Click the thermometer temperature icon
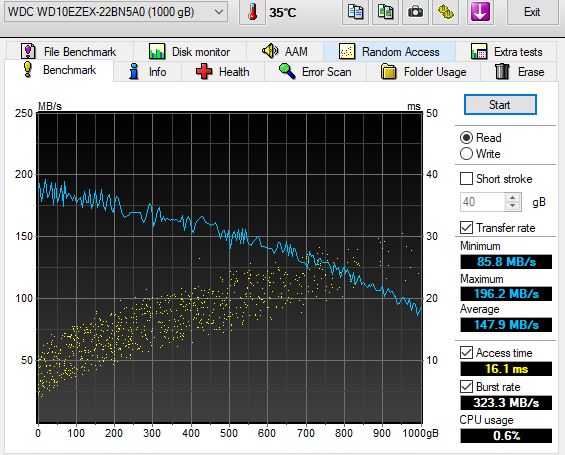Image resolution: width=565 pixels, height=455 pixels. [252, 12]
